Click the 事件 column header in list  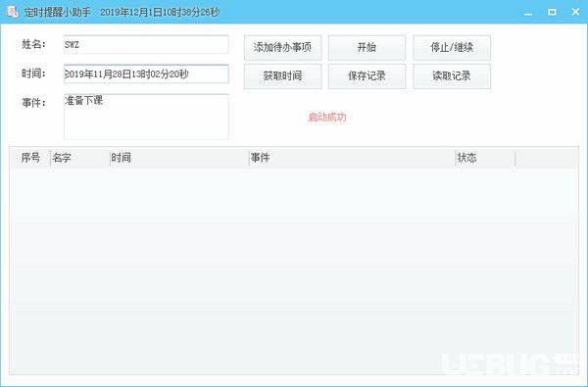tap(353, 158)
